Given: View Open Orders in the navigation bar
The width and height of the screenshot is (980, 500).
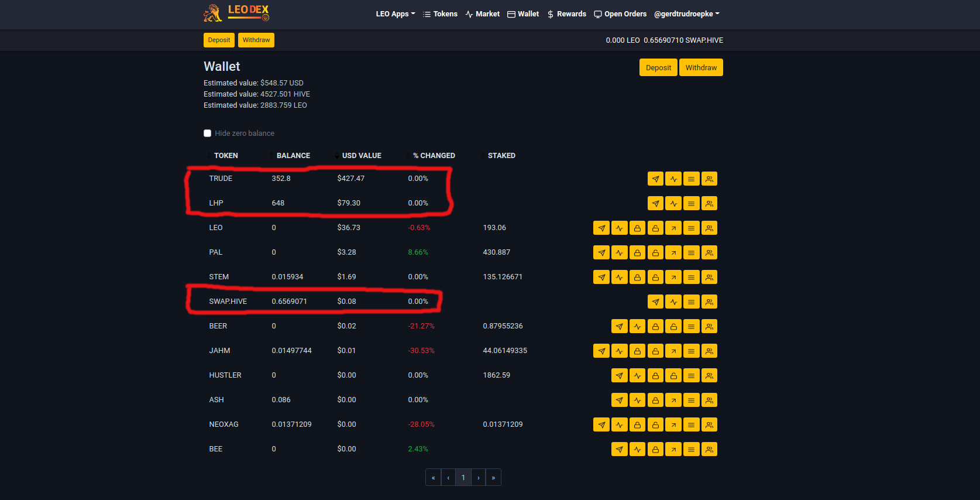Looking at the screenshot, I should (620, 14).
